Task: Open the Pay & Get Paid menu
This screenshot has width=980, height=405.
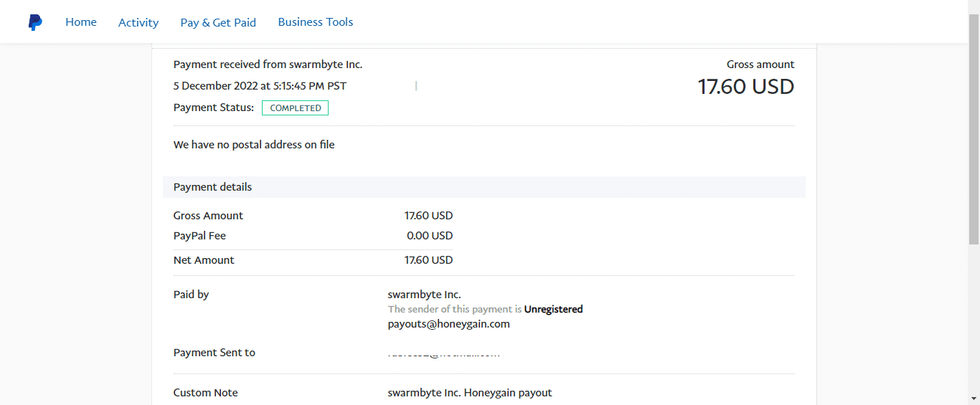Action: click(x=218, y=22)
